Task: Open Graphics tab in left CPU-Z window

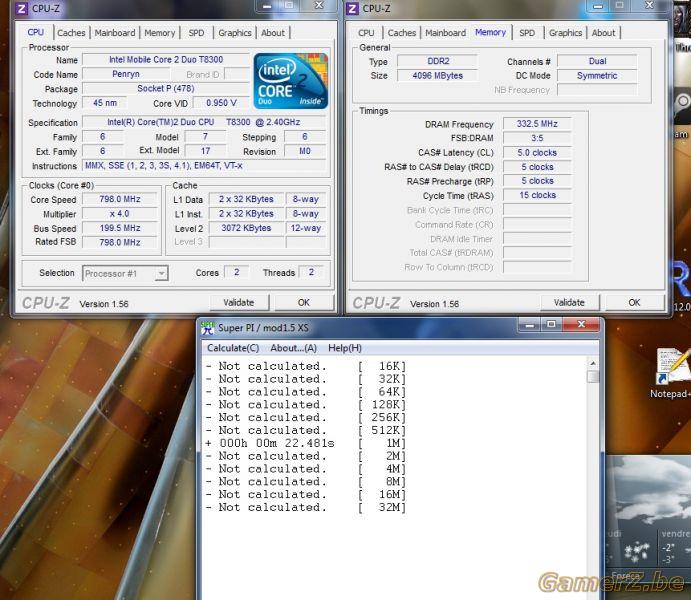Action: 234,33
